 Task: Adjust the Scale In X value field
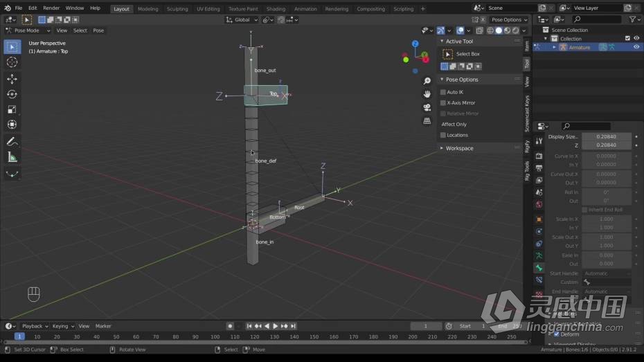606,219
